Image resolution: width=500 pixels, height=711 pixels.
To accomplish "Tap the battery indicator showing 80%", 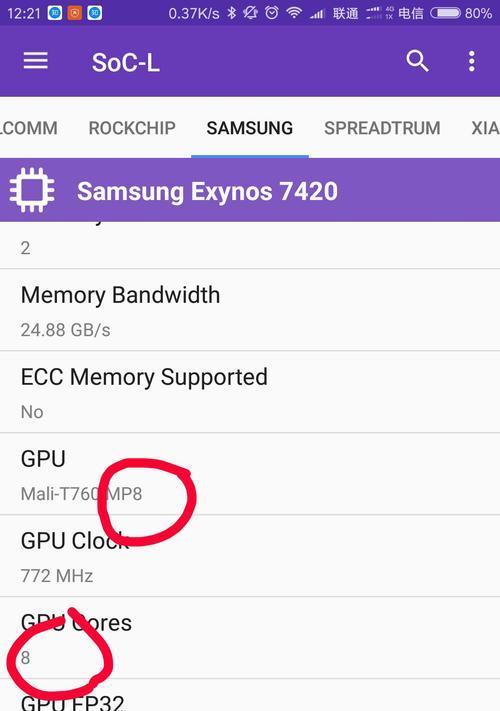I will (460, 13).
